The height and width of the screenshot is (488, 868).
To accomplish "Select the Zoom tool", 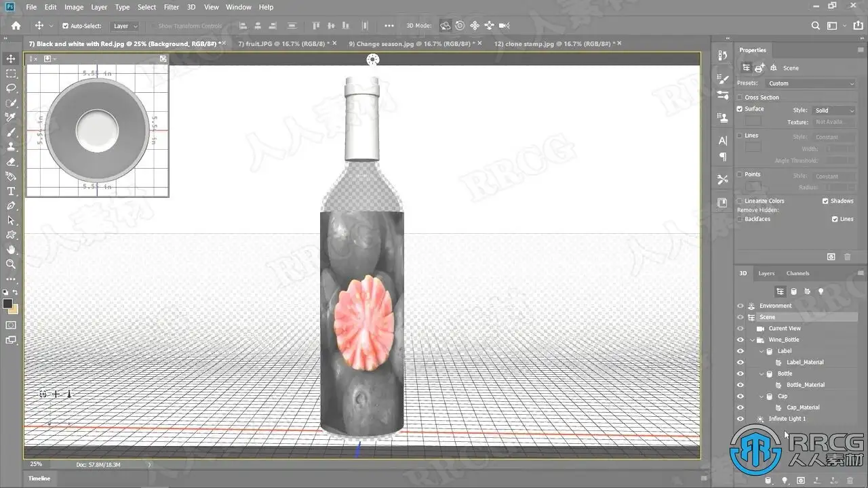I will pyautogui.click(x=11, y=264).
